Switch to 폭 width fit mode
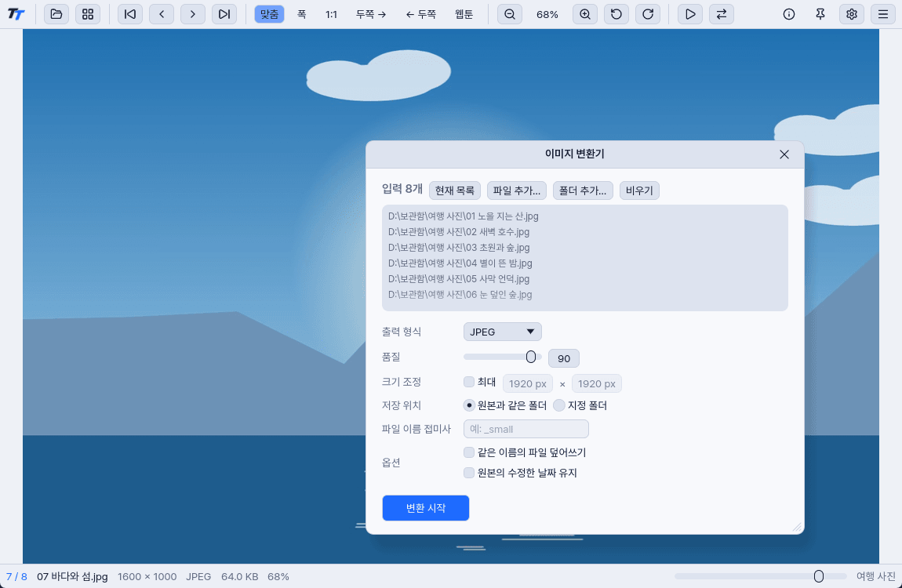This screenshot has height=588, width=902. pyautogui.click(x=301, y=14)
